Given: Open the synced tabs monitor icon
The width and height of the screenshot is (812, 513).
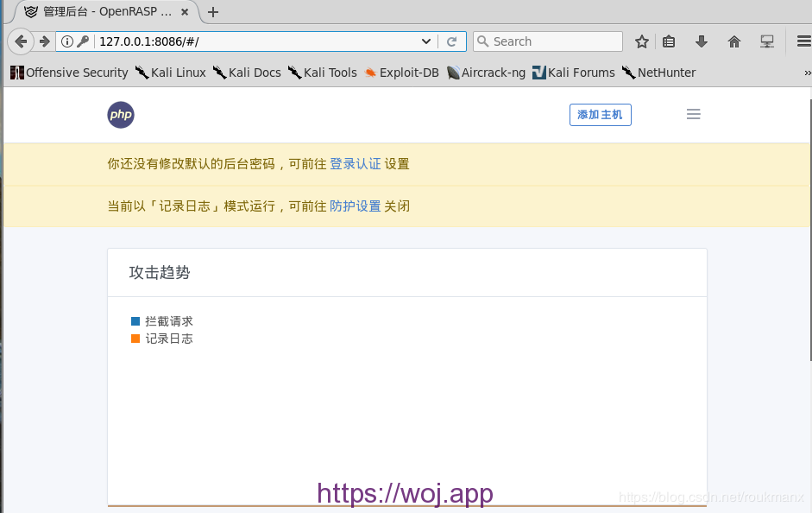Looking at the screenshot, I should pos(767,41).
